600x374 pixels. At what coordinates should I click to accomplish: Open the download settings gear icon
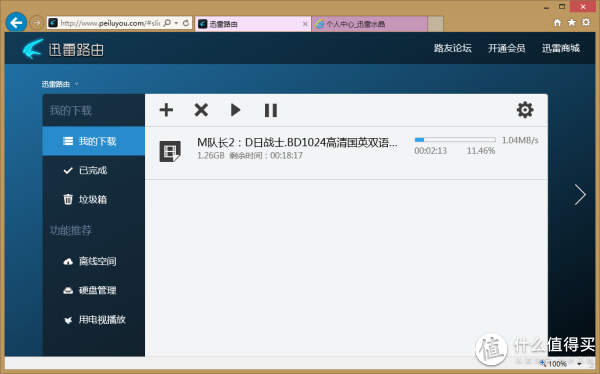tap(525, 110)
